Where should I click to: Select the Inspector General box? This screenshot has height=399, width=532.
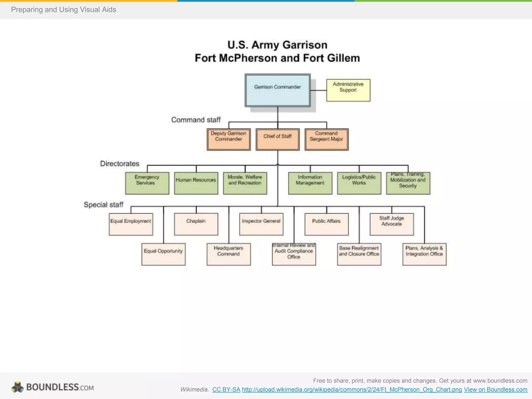coord(261,224)
